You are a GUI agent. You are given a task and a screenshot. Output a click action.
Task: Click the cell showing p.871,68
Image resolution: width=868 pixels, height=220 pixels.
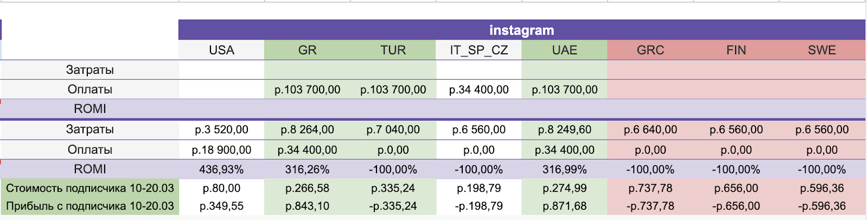pos(564,206)
